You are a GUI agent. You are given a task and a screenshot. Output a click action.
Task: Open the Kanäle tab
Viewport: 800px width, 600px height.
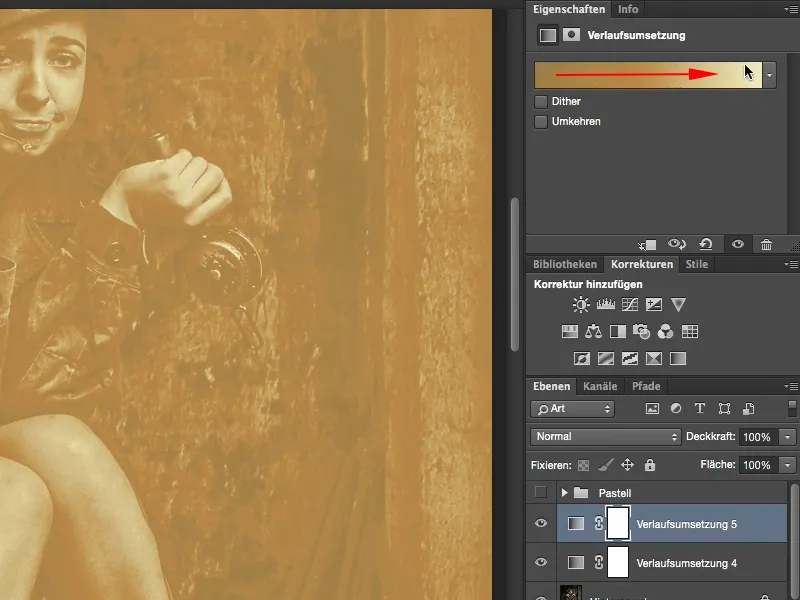pyautogui.click(x=600, y=385)
